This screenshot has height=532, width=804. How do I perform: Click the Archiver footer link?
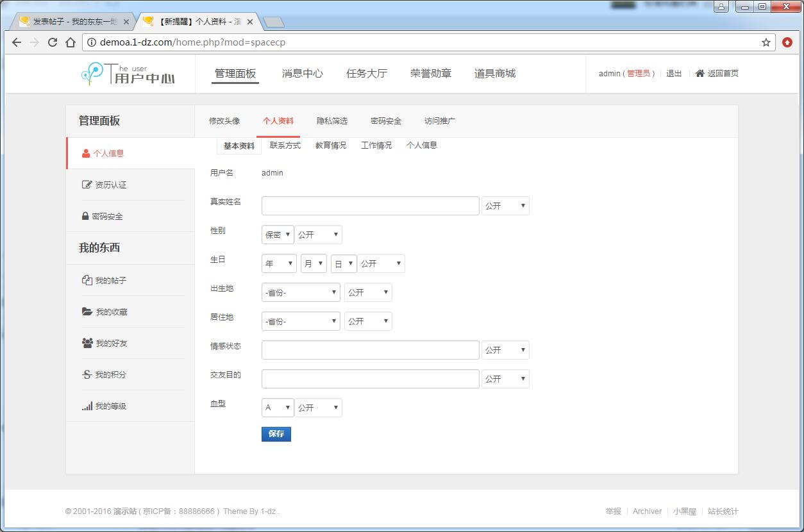coord(647,511)
